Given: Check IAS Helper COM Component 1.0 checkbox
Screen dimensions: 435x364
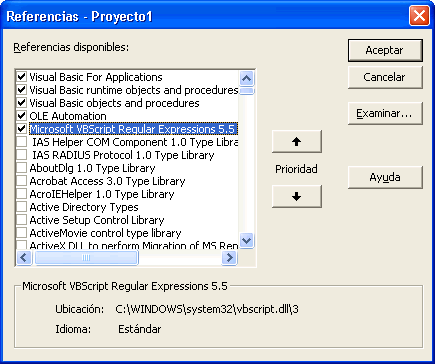Looking at the screenshot, I should [x=22, y=142].
